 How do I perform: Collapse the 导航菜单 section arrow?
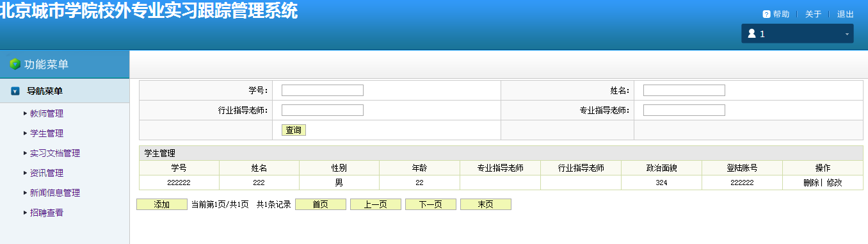[x=15, y=91]
